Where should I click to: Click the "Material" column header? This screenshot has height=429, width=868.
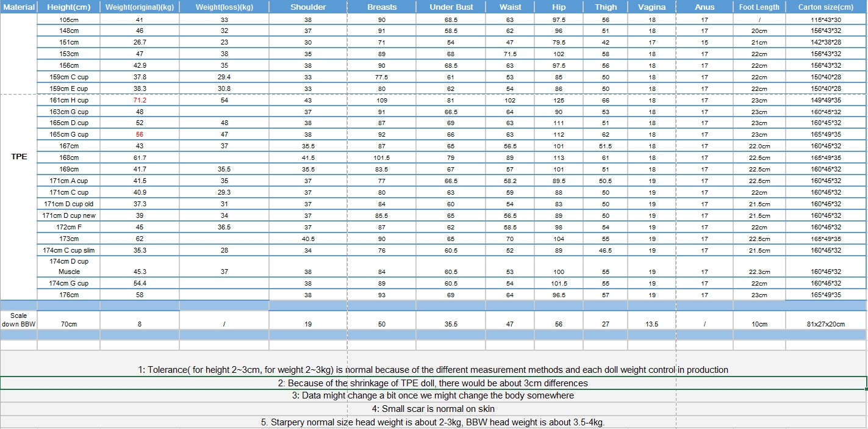click(x=19, y=7)
